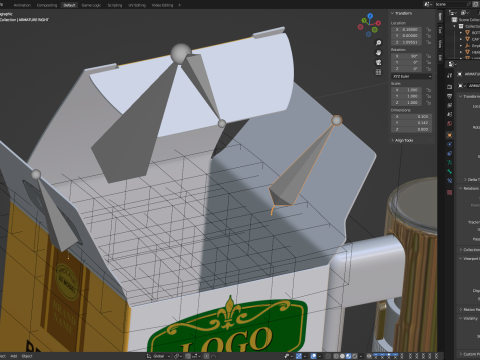
Task: Collapse the Visibility panel in properties
Action: (x=461, y=319)
